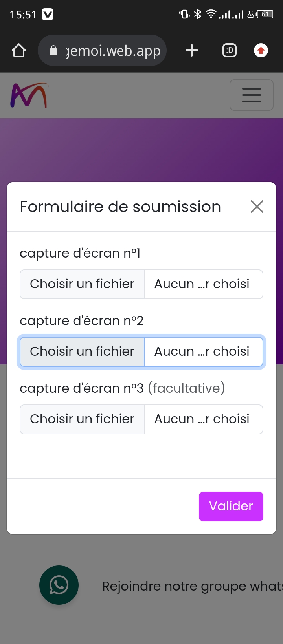Submit the form with the Valider button
The image size is (283, 644).
click(x=231, y=507)
